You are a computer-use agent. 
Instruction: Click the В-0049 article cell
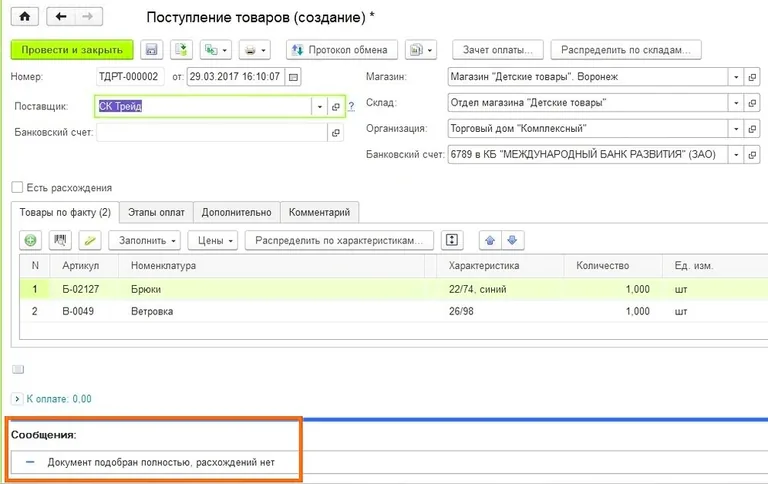pyautogui.click(x=84, y=311)
